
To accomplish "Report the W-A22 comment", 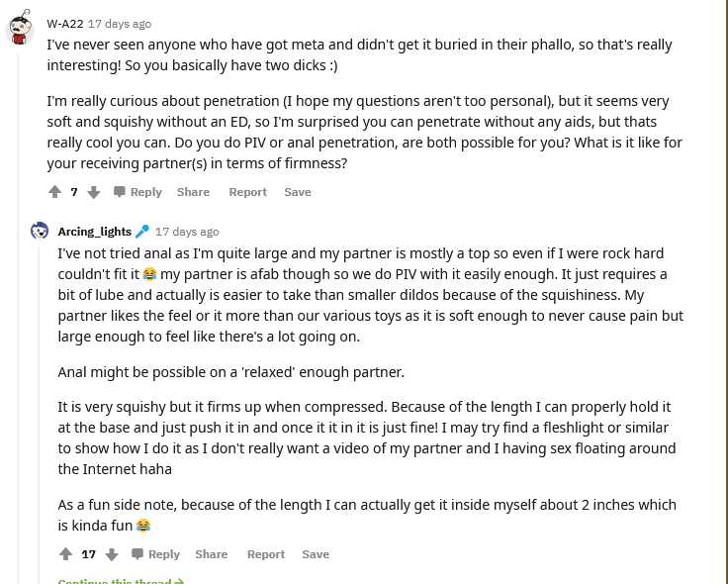I will [x=247, y=192].
